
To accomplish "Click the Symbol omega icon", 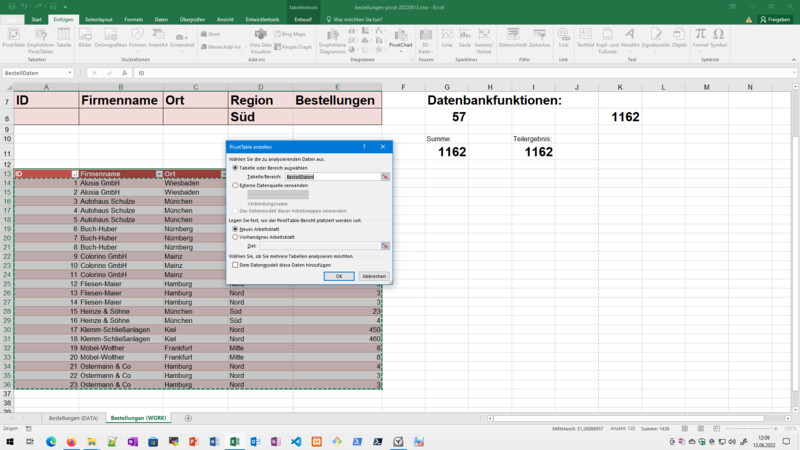I will 718,38.
